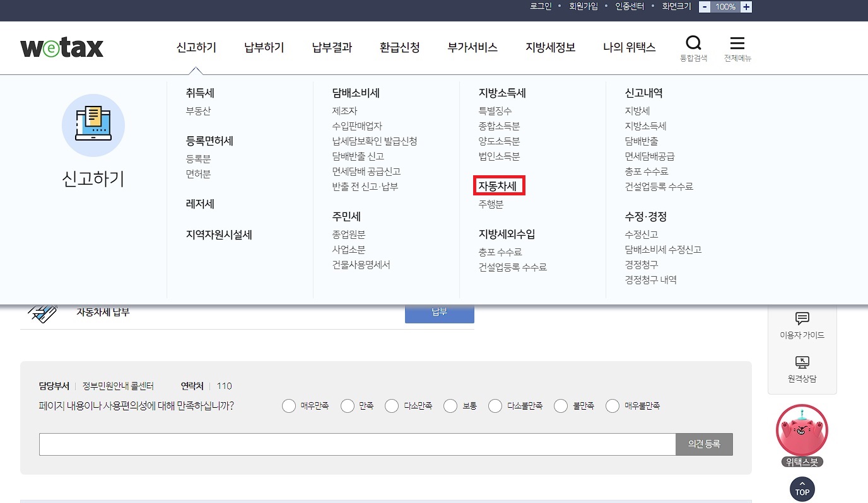Click the feedback comment input field
Image resolution: width=868 pixels, height=503 pixels.
[356, 444]
